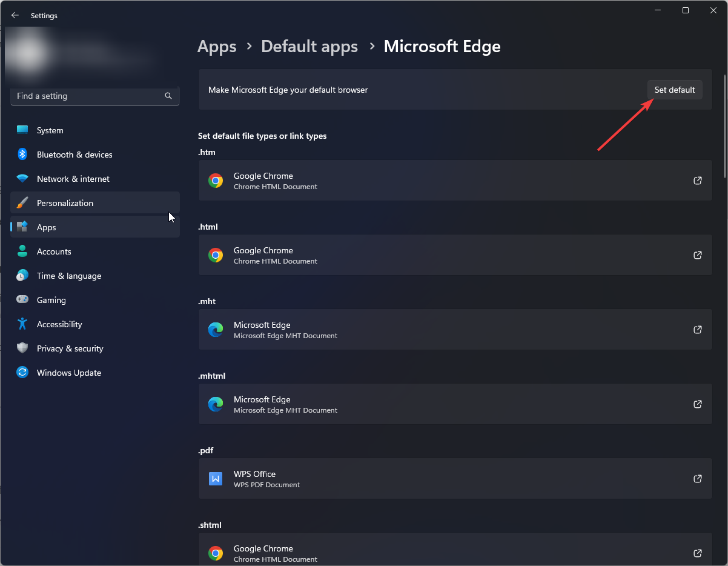Click the System monitor icon in sidebar
This screenshot has height=566, width=728.
(22, 130)
